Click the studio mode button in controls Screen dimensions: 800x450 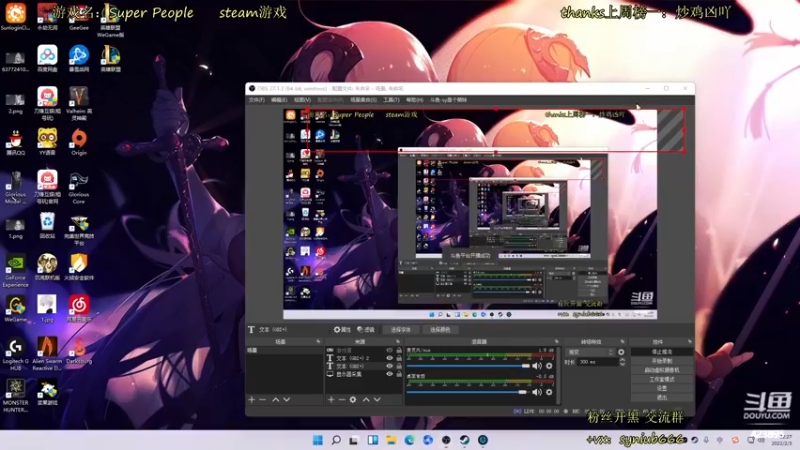(662, 380)
